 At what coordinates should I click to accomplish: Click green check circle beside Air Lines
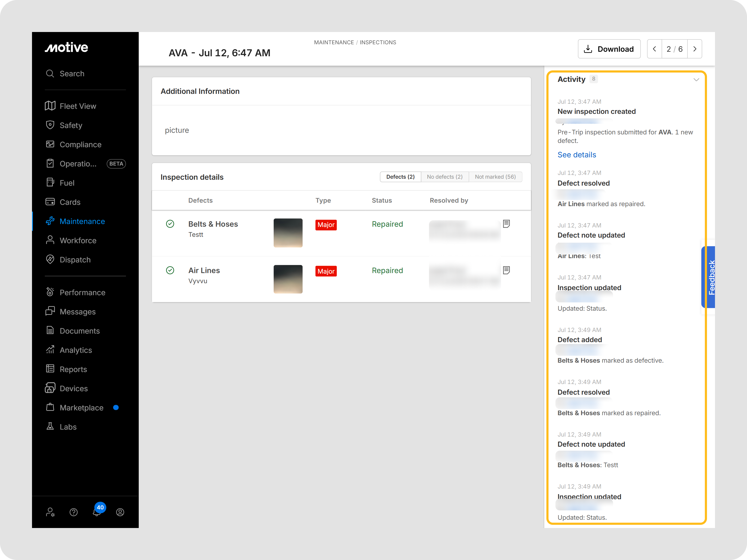170,270
